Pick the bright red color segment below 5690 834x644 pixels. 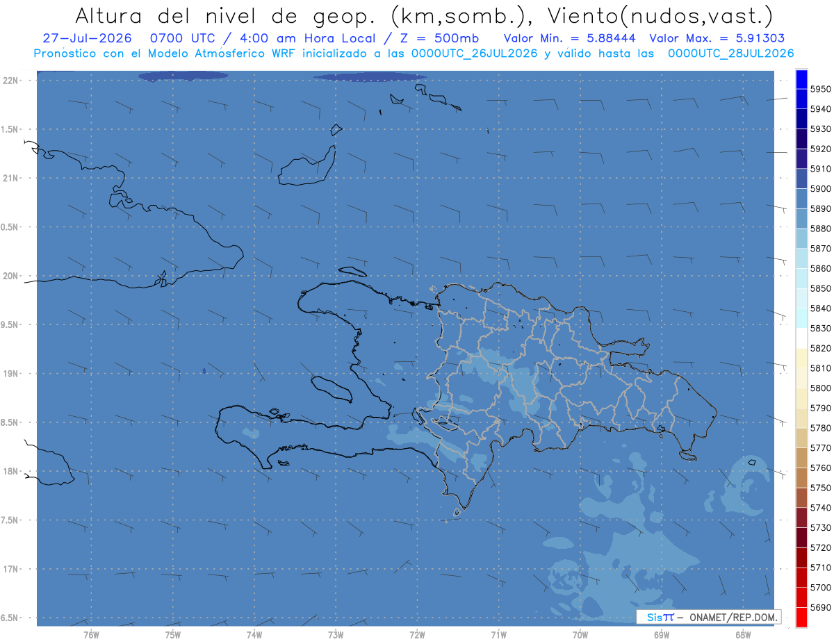(x=801, y=617)
